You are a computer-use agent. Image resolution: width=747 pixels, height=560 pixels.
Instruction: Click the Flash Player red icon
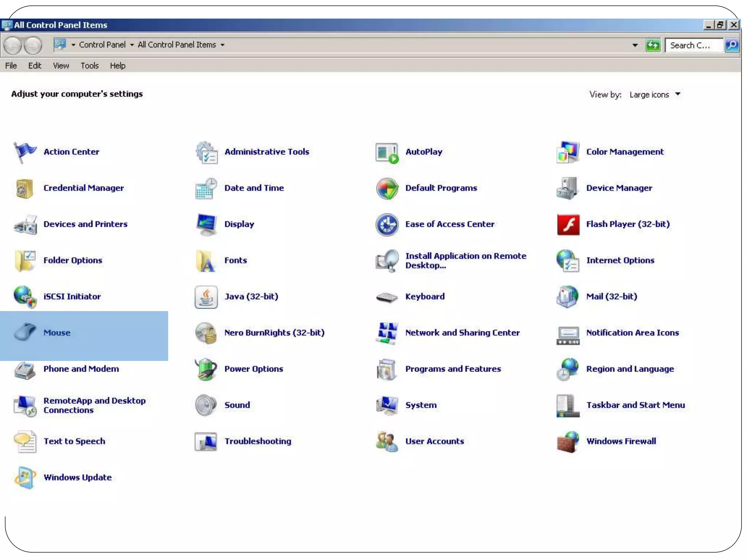click(x=568, y=224)
